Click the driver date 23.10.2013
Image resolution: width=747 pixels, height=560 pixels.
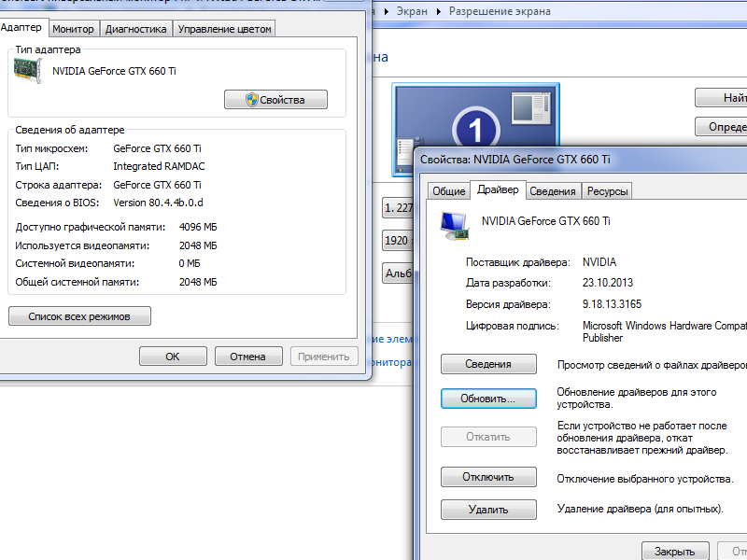pyautogui.click(x=608, y=283)
